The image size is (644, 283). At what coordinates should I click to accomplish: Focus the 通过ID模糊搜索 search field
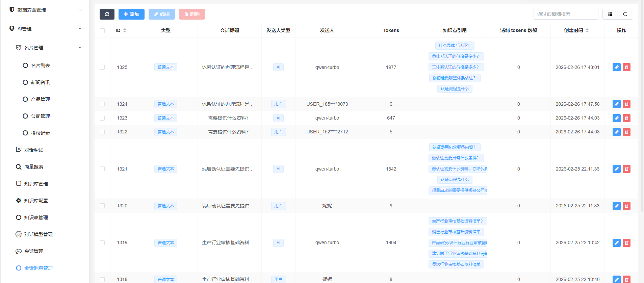(566, 14)
